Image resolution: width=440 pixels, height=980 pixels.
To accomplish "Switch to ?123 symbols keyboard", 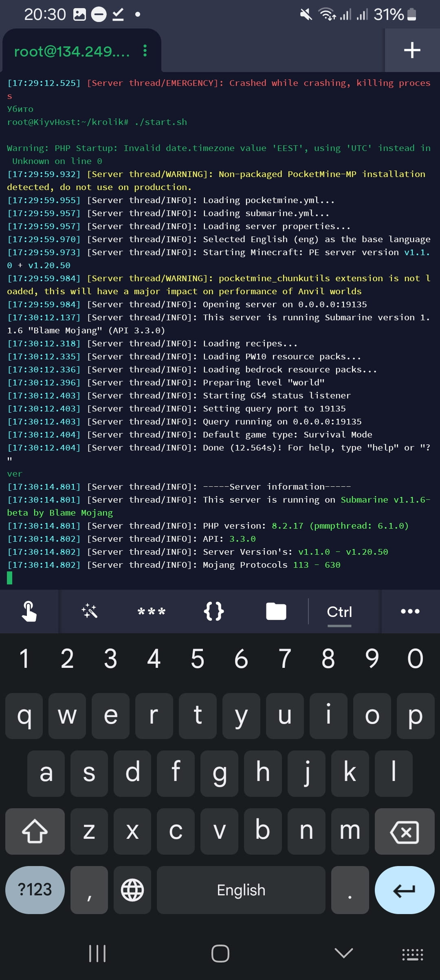I will 35,890.
